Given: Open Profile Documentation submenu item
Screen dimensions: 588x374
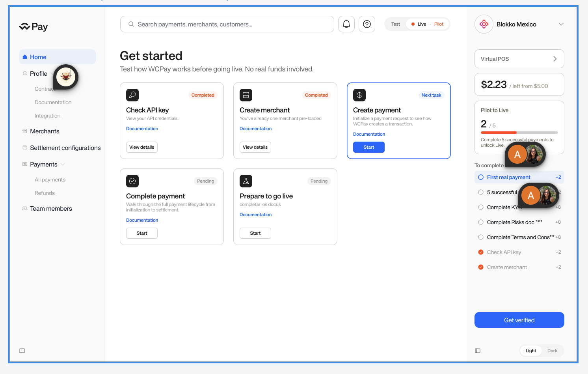Looking at the screenshot, I should (x=53, y=102).
